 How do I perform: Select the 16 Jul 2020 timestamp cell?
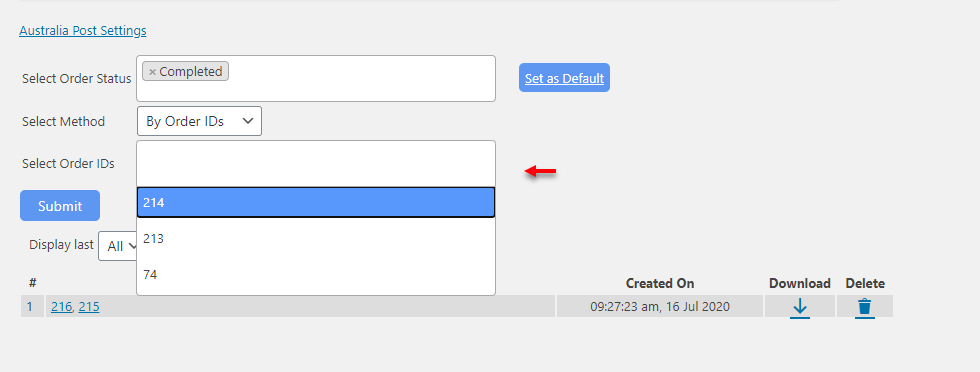tap(660, 306)
